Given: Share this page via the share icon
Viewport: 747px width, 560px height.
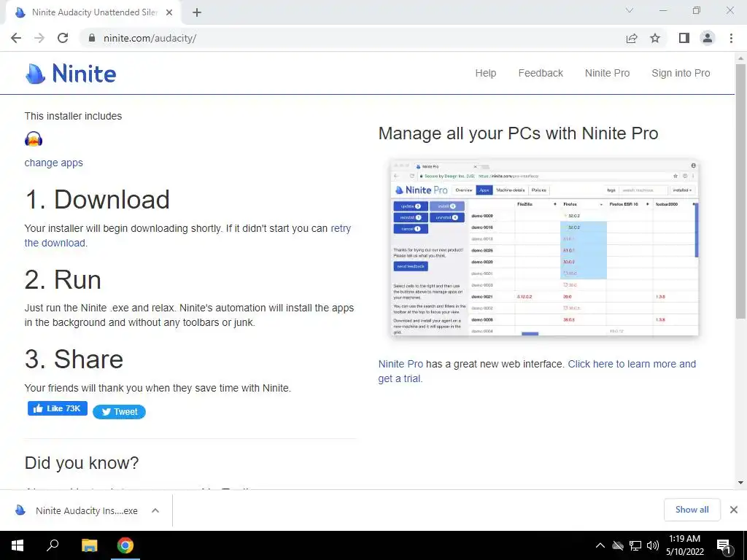Looking at the screenshot, I should tap(632, 38).
